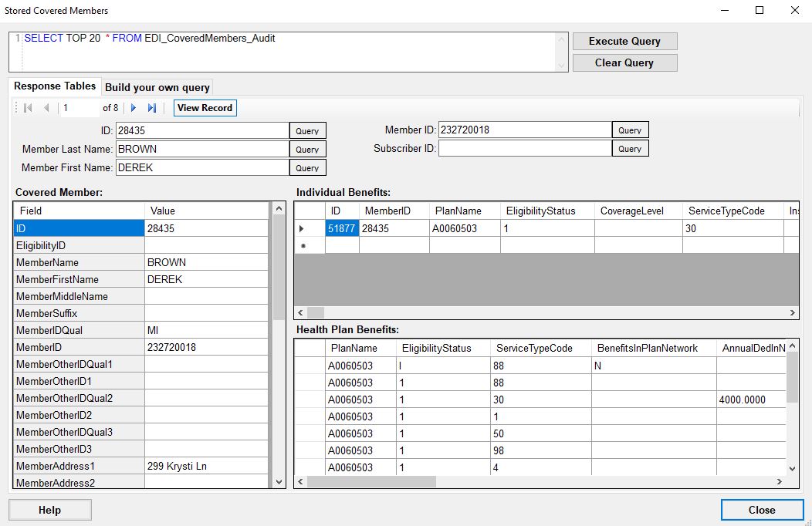This screenshot has width=812, height=526.
Task: Select Individual Benefits cell 51877
Action: pos(342,228)
